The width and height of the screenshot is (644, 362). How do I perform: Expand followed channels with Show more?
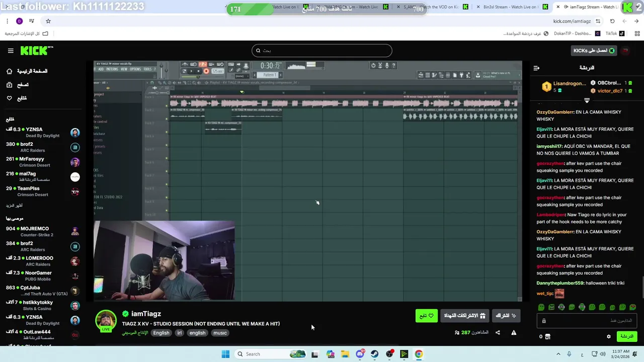tap(14, 206)
